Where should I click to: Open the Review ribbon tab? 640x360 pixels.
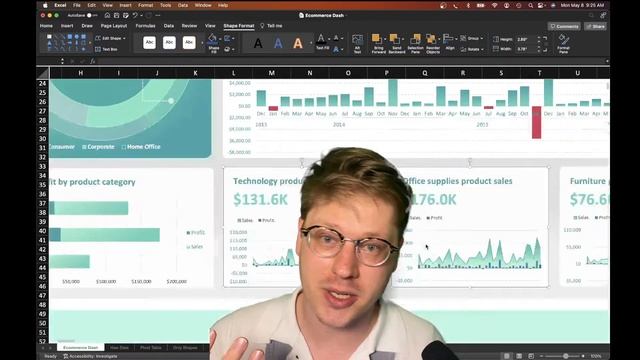189,26
